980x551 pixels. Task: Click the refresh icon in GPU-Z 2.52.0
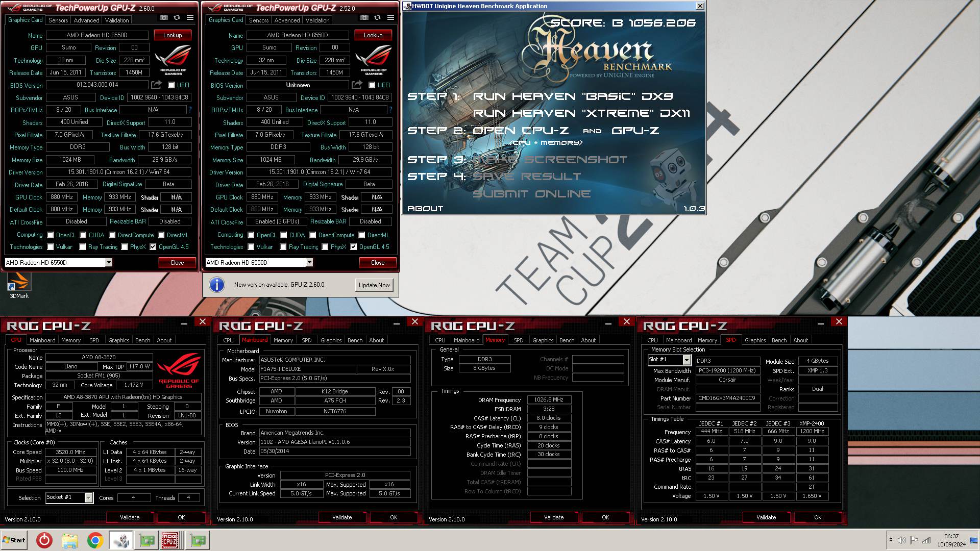point(377,18)
